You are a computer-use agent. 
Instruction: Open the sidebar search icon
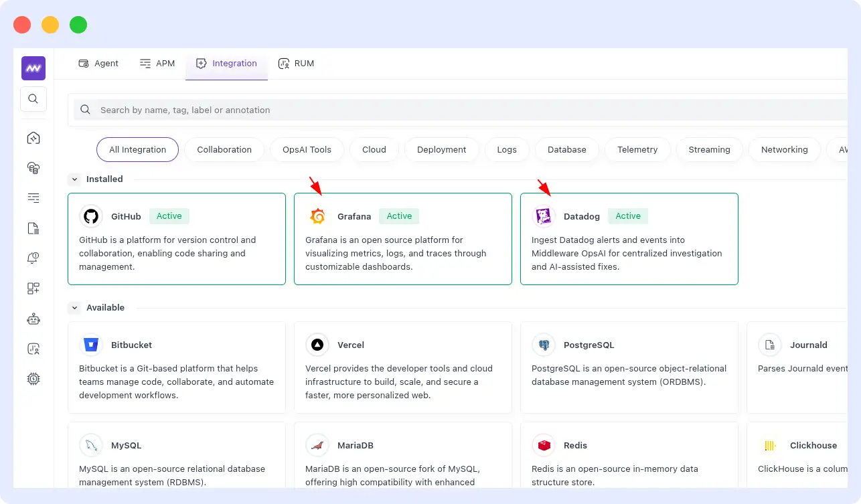(x=33, y=99)
